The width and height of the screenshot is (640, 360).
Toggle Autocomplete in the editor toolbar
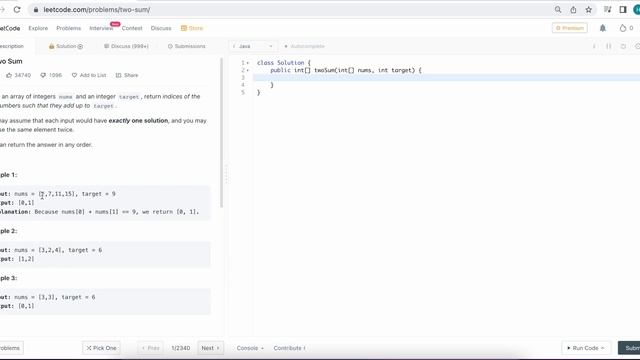304,46
